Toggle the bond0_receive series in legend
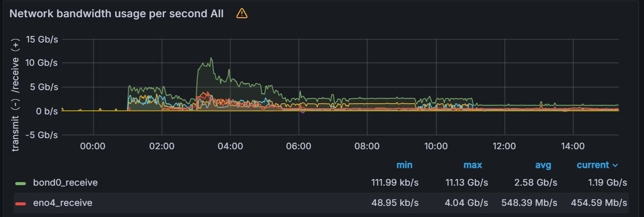644x217 pixels. pyautogui.click(x=65, y=182)
